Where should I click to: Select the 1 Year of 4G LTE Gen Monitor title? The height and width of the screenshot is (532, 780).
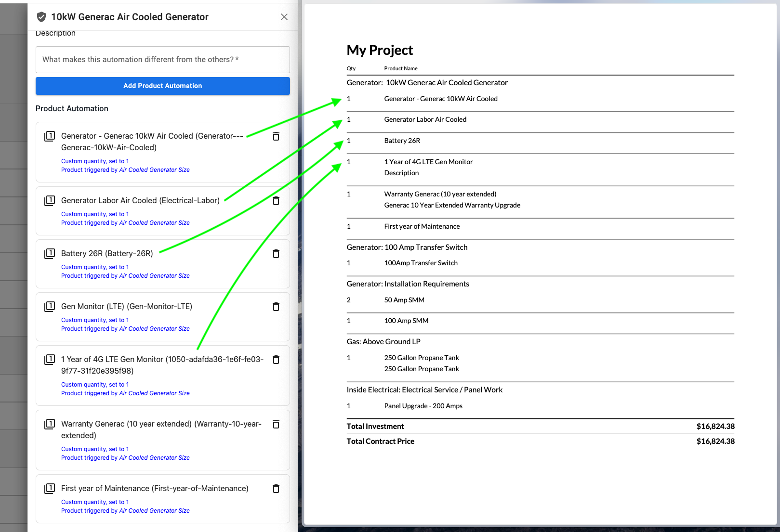pos(162,365)
